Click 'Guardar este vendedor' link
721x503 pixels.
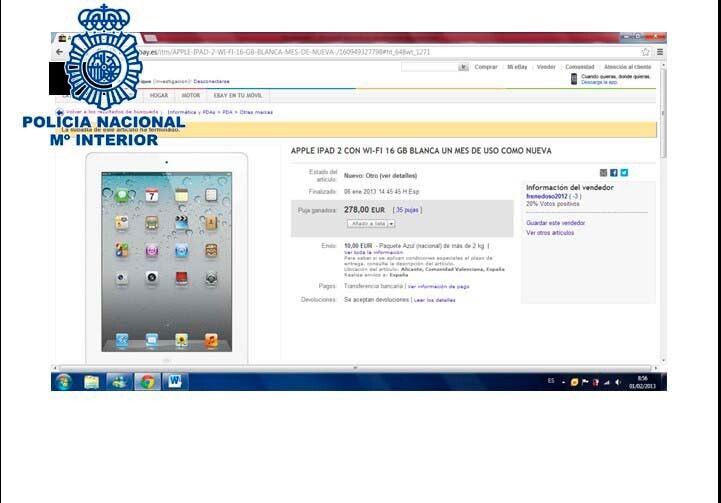pyautogui.click(x=556, y=222)
